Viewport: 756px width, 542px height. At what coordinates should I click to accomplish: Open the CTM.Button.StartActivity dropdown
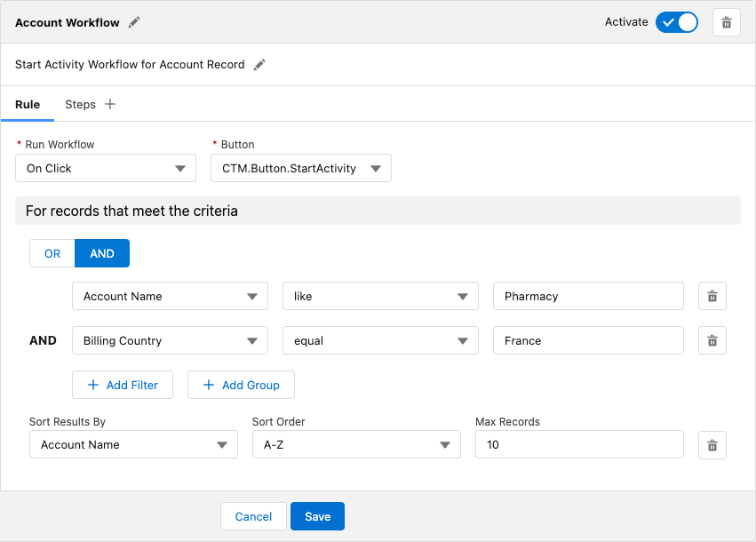[300, 168]
